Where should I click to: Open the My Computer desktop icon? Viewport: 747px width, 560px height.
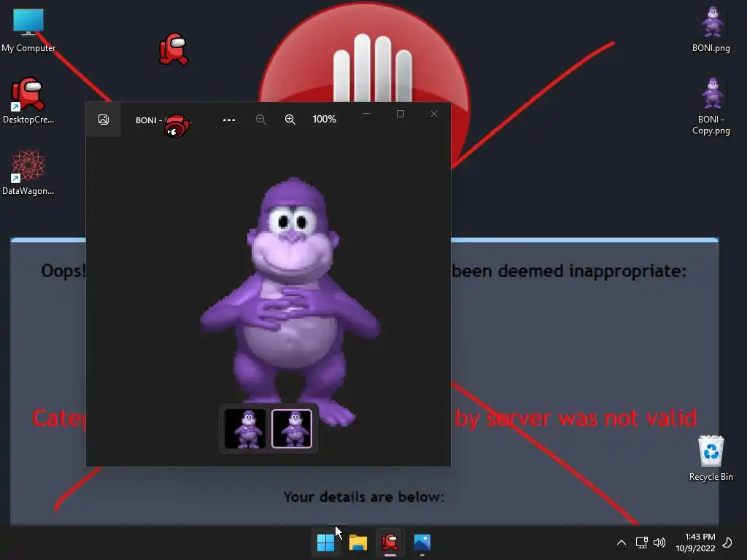(28, 31)
